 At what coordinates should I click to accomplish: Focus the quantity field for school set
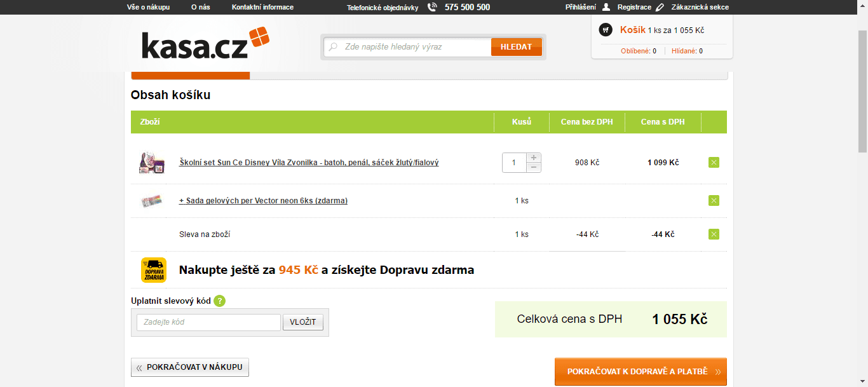tap(514, 163)
